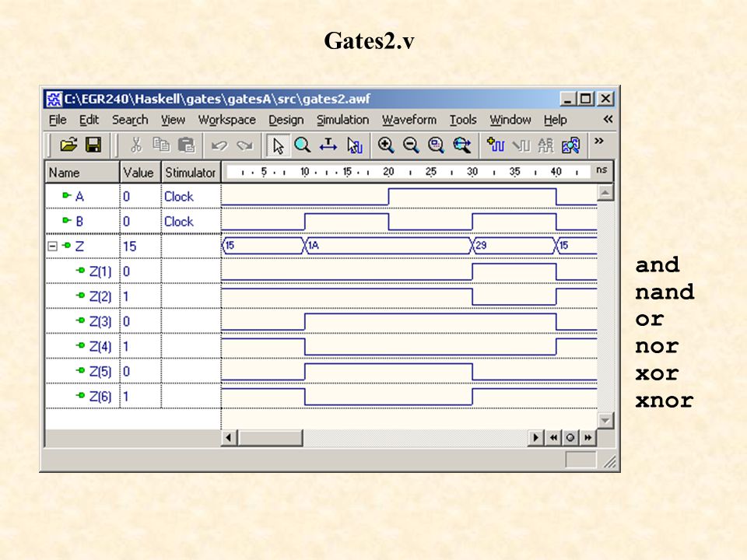The width and height of the screenshot is (747, 560).
Task: Jump to previous event with rewind button
Action: coord(553,437)
